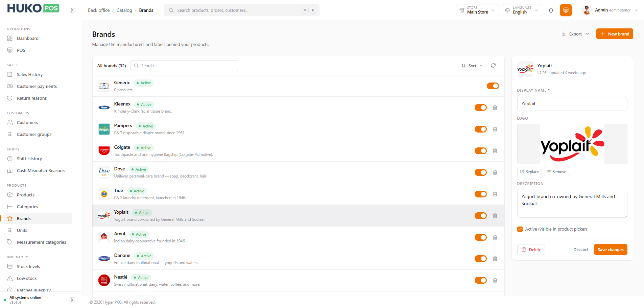Open the Language dropdown
Screen dimensions: 644x308
coord(522,10)
